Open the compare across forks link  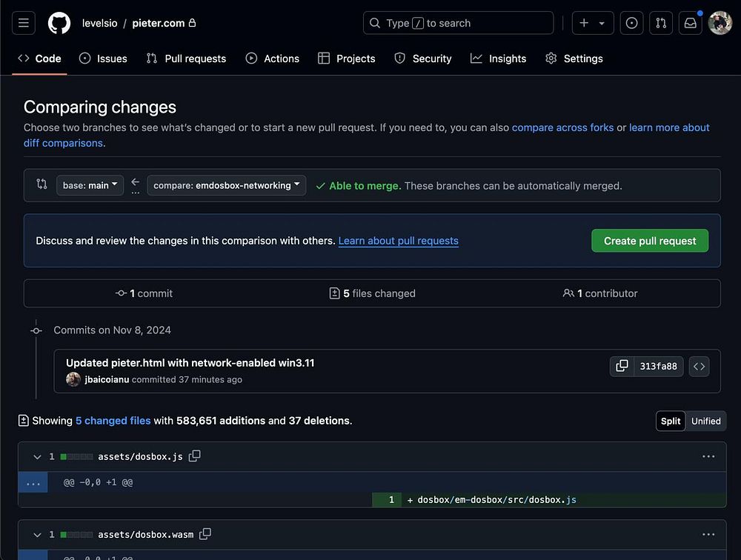562,127
